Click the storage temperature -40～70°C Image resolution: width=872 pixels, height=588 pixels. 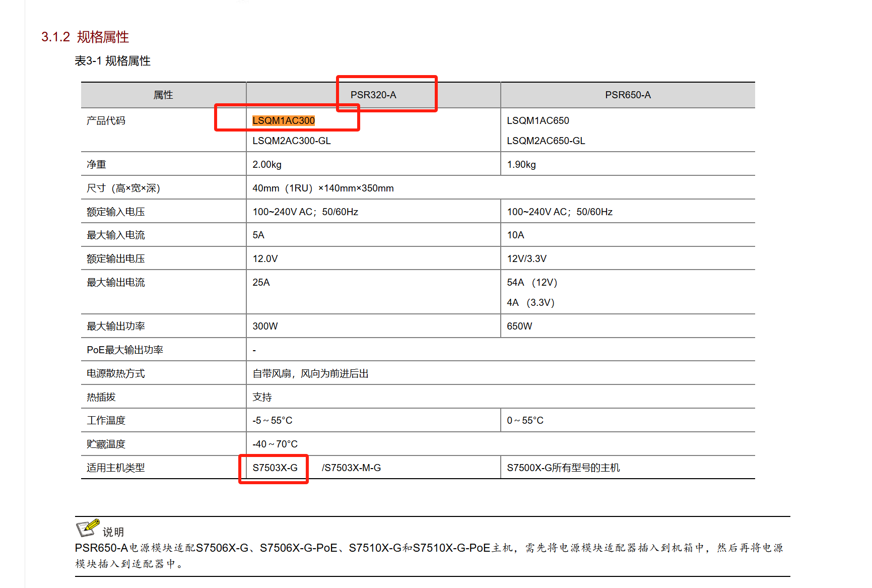coord(275,444)
